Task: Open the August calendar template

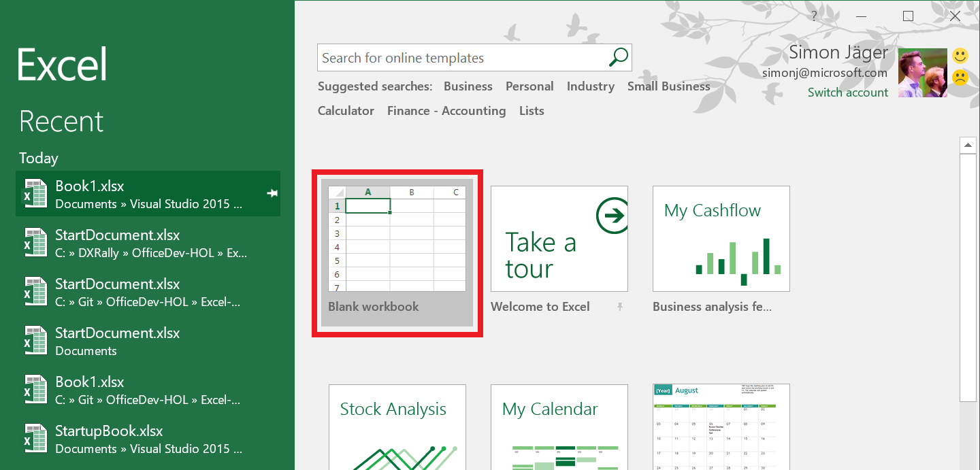Action: 721,427
